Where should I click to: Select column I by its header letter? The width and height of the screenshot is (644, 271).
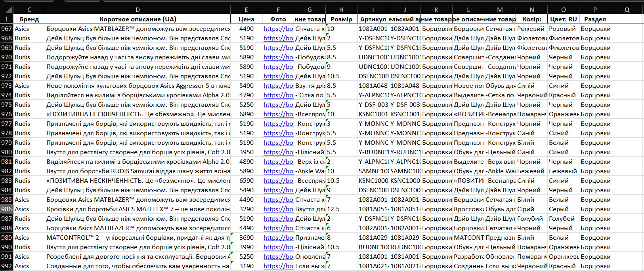[373, 10]
